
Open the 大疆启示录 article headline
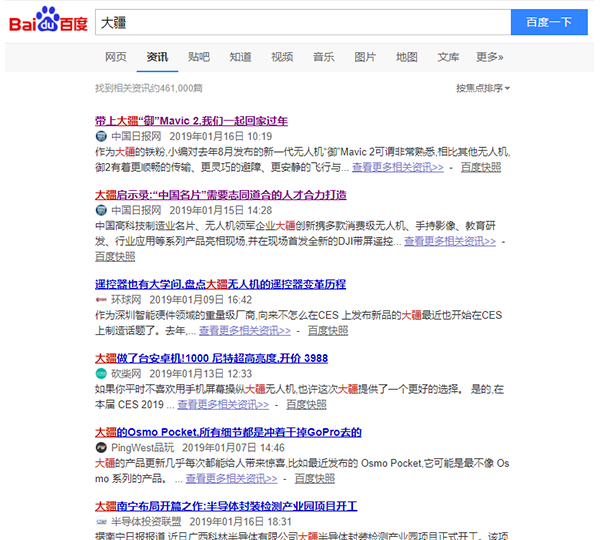(221, 195)
